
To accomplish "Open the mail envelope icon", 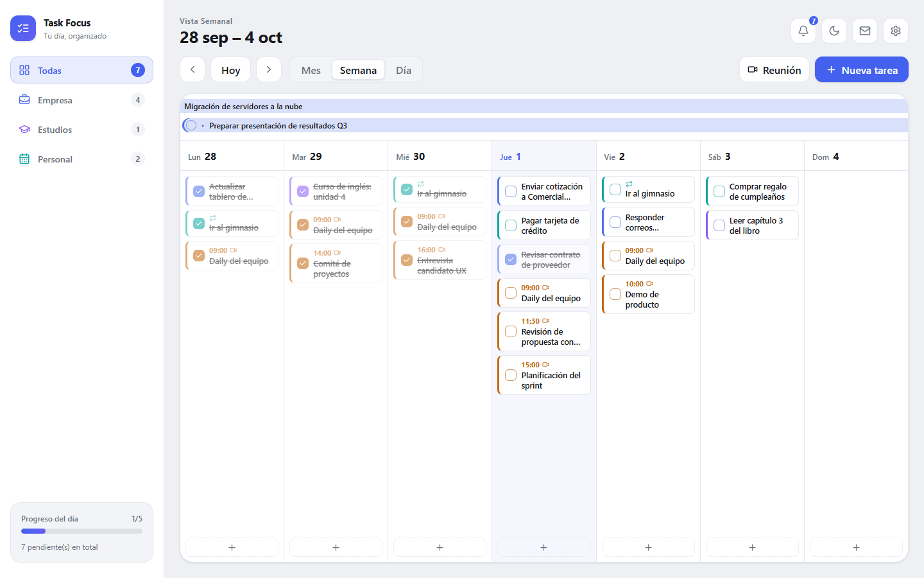I will click(864, 31).
